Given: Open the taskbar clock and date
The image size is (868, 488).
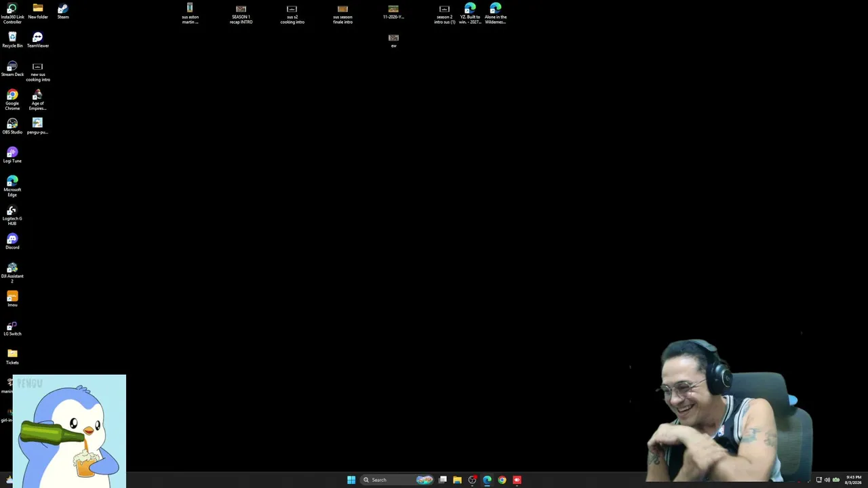Looking at the screenshot, I should pos(853,480).
